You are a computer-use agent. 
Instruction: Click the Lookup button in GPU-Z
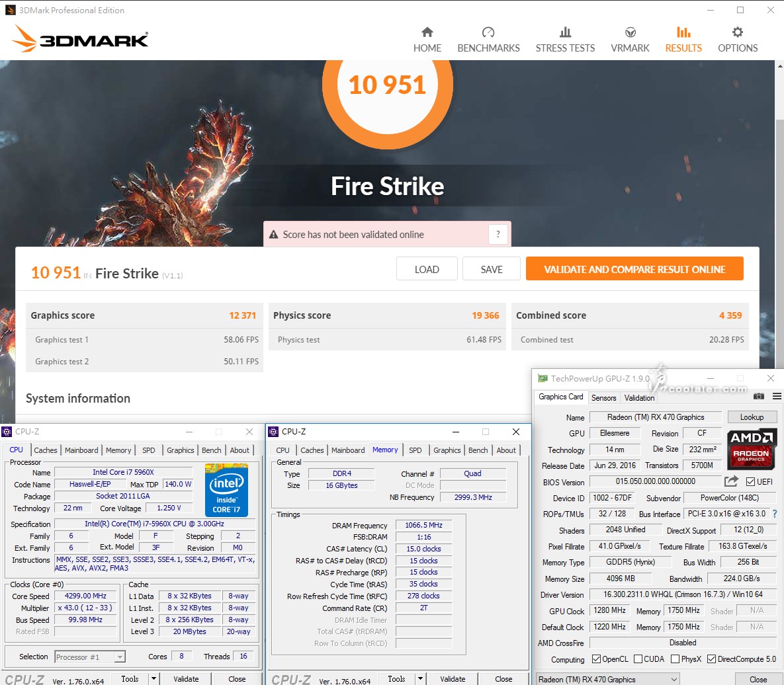coord(752,417)
